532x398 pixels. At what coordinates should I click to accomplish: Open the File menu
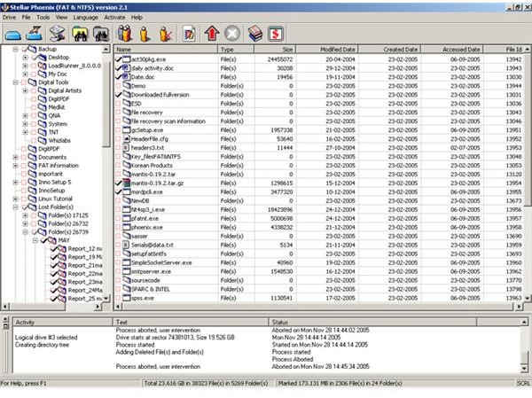26,18
